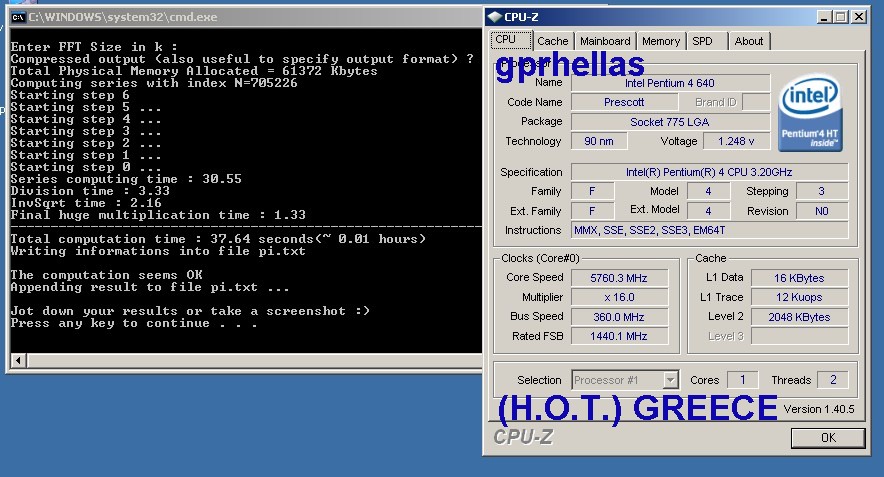884x477 pixels.
Task: Click 'Total Physical Memory Allocated = 61372 Kbytes' line
Action: click(194, 71)
